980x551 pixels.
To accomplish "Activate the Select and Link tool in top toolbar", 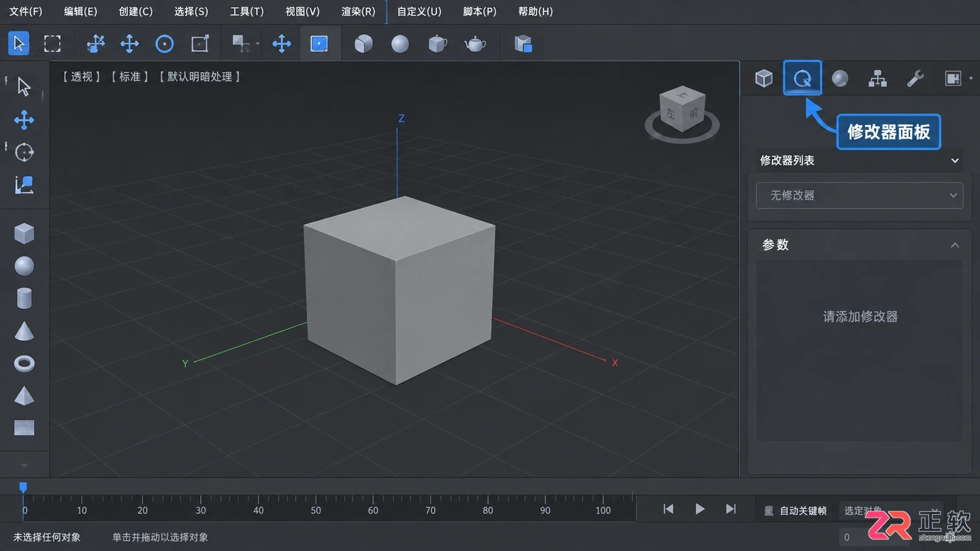I will pyautogui.click(x=96, y=44).
